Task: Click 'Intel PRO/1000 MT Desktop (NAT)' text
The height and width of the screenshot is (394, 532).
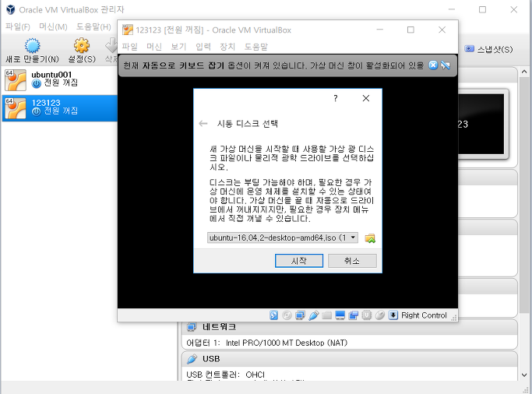Action: 287,343
